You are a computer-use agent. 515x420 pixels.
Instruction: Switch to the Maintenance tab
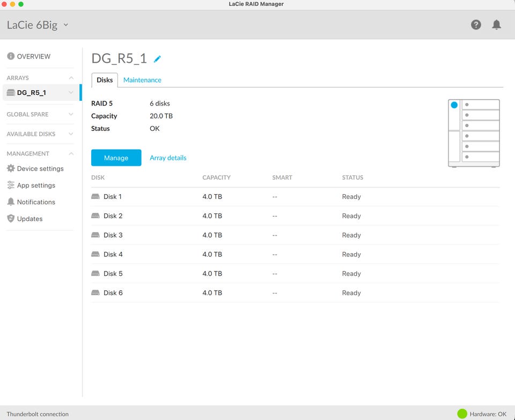coord(142,80)
